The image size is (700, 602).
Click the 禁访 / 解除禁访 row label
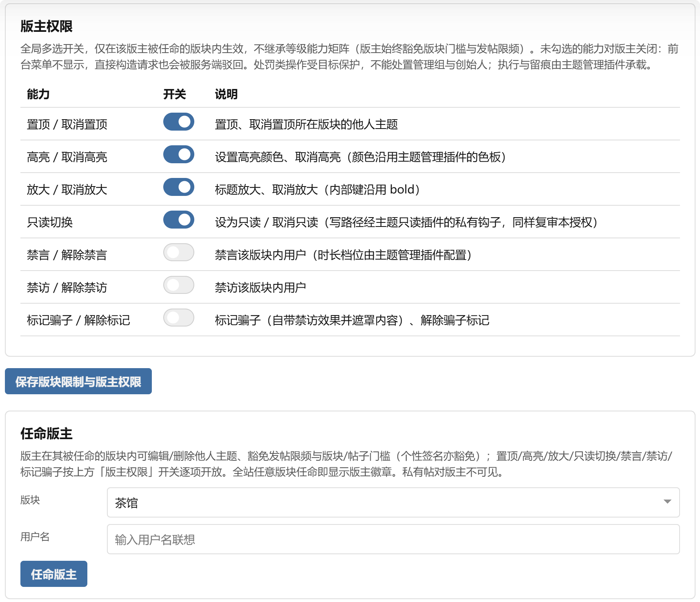coord(67,287)
